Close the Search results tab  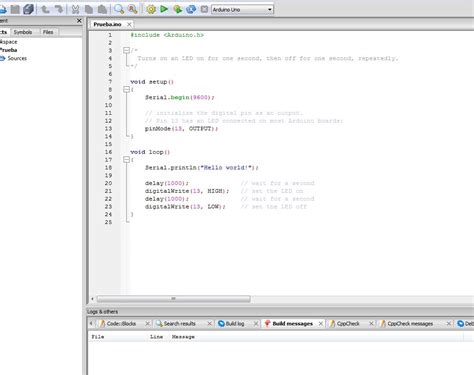tap(210, 324)
